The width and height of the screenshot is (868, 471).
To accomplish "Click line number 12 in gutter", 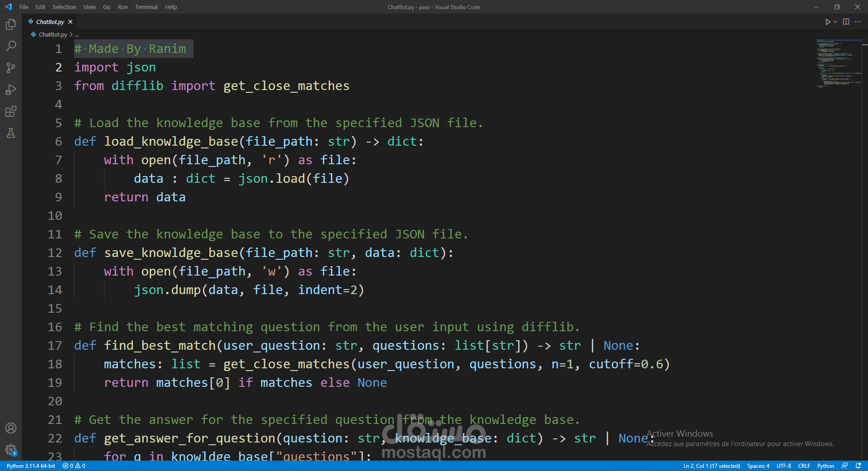I will (55, 253).
